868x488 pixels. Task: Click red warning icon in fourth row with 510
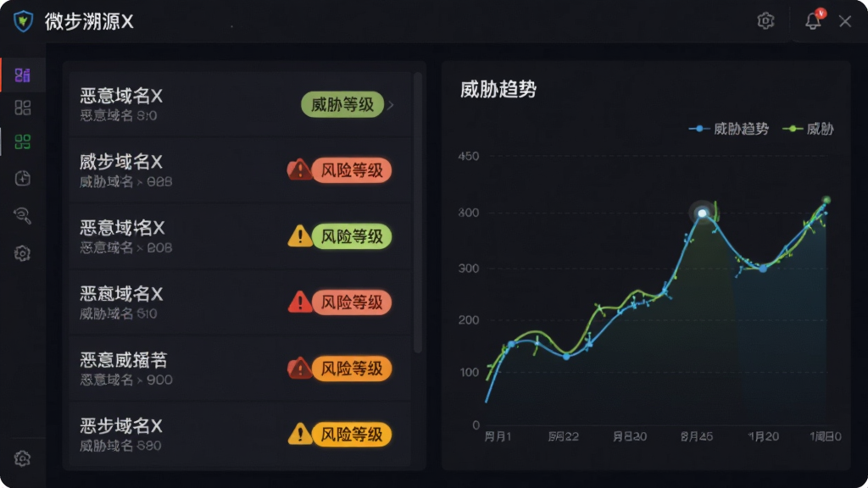299,302
